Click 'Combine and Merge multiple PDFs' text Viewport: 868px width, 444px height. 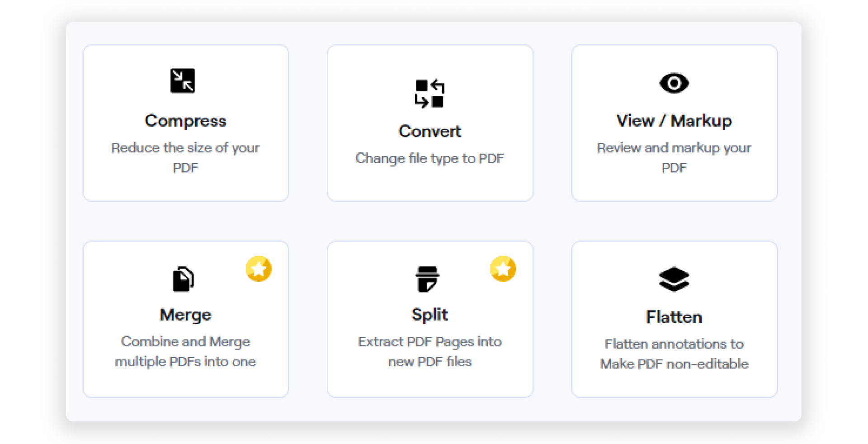click(185, 351)
